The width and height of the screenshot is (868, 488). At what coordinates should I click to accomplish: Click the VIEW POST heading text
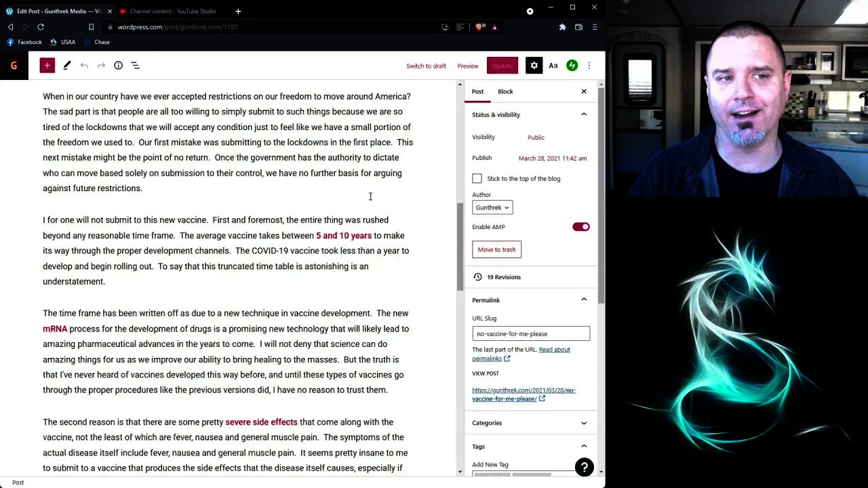(x=486, y=373)
